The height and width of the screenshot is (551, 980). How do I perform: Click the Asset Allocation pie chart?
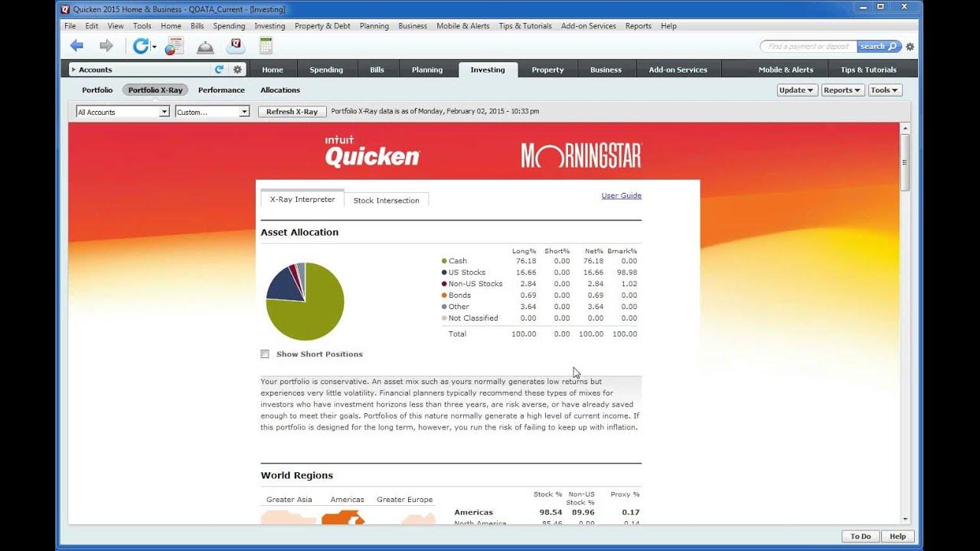click(x=305, y=302)
